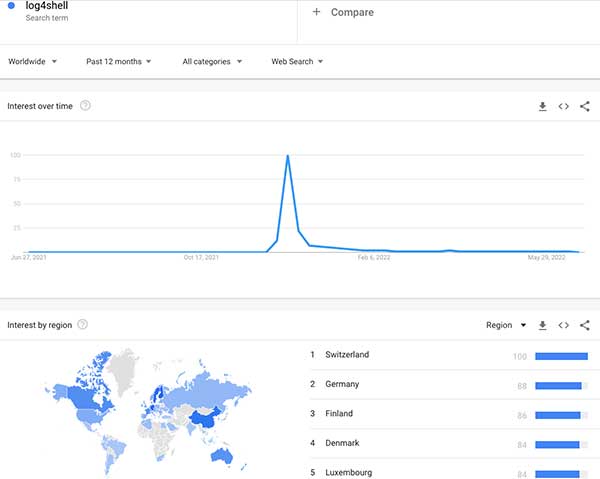Screen dimensions: 600x479
Task: Click the peak of the interest line
Action: (288, 156)
